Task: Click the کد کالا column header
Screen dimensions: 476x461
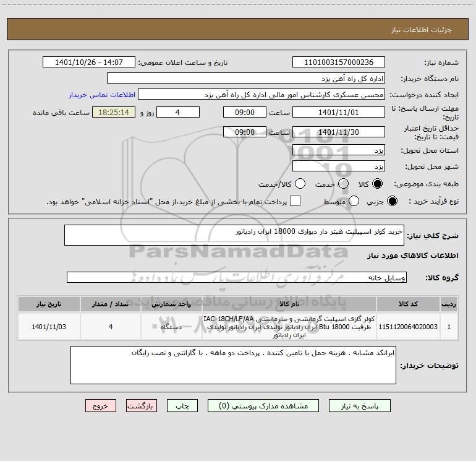Action: click(408, 304)
